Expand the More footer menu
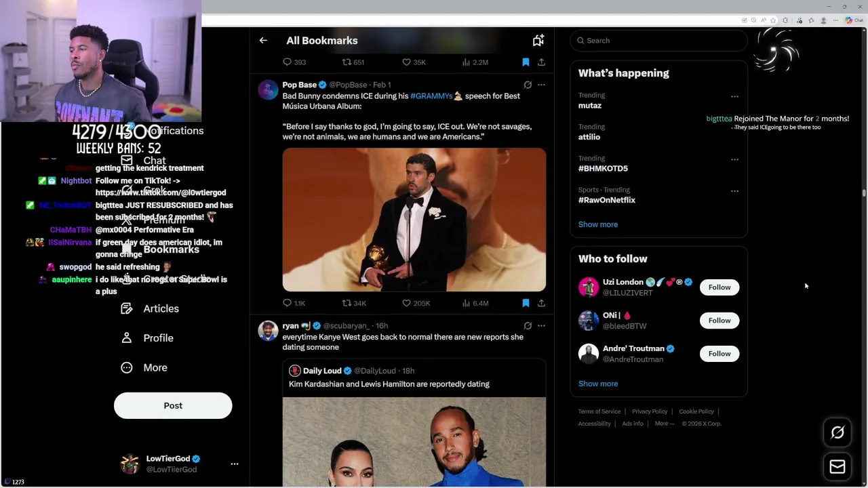 (x=665, y=424)
